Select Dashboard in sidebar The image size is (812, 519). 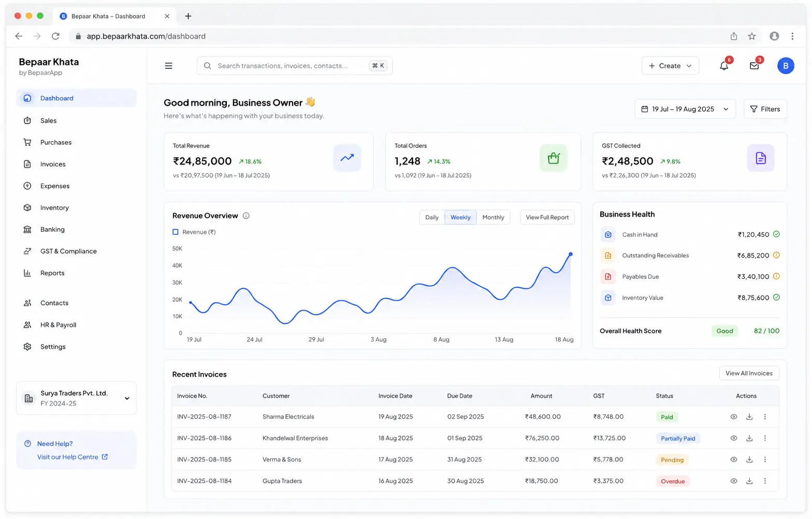pos(76,98)
